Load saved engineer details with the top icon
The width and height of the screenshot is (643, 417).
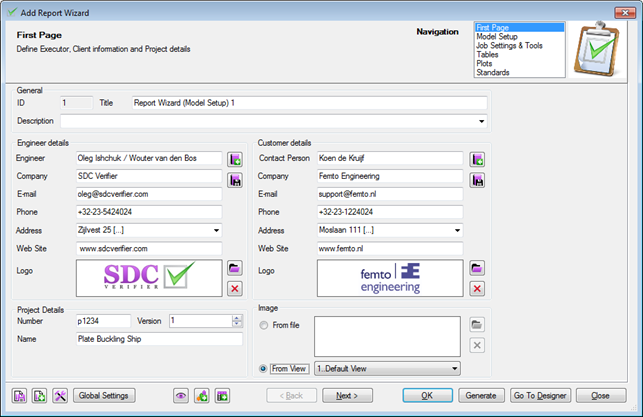(235, 159)
